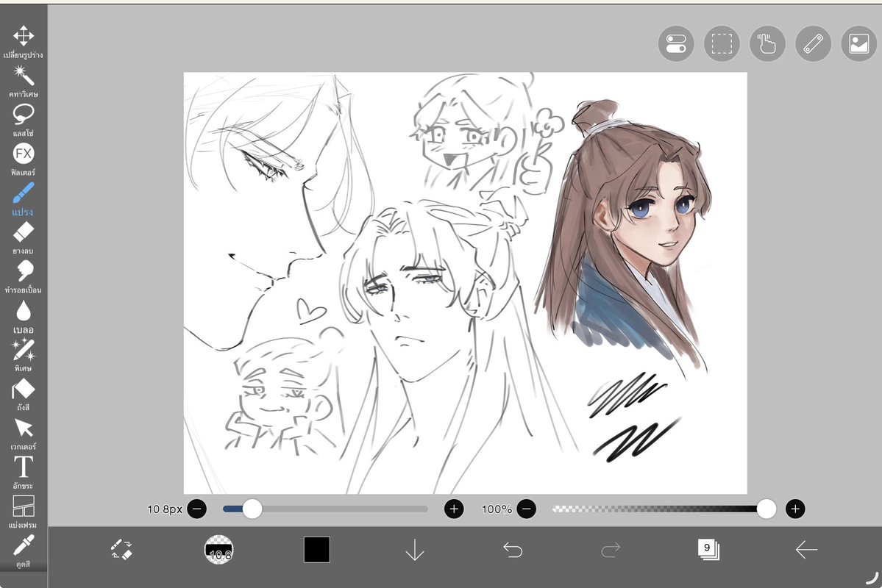Open the canvas image material button

click(x=859, y=43)
